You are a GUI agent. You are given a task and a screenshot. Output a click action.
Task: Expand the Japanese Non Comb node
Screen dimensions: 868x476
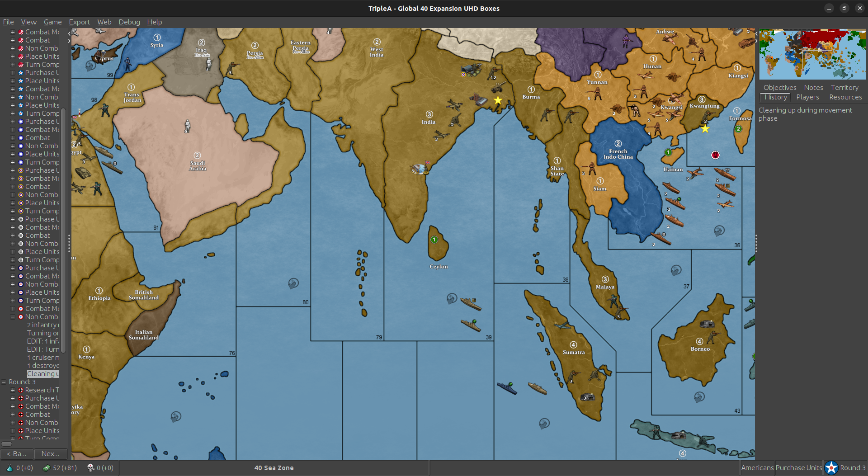point(13,48)
